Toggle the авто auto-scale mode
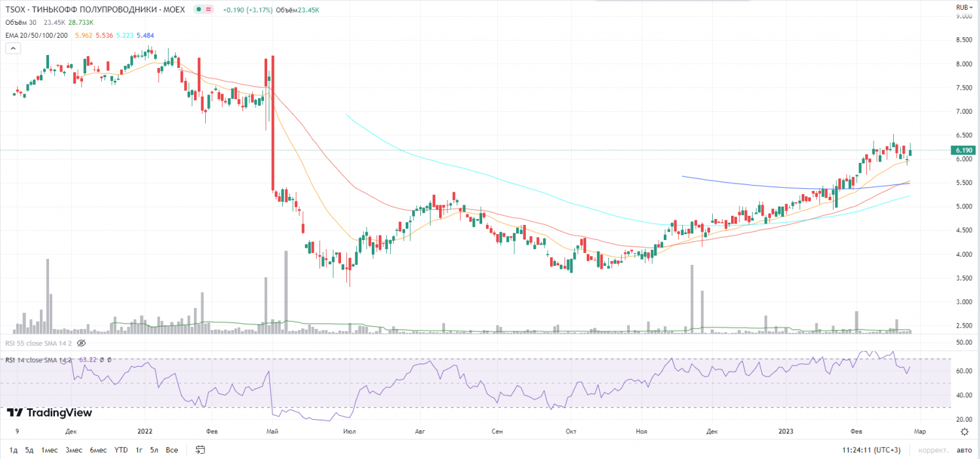The image size is (980, 459). (x=964, y=450)
